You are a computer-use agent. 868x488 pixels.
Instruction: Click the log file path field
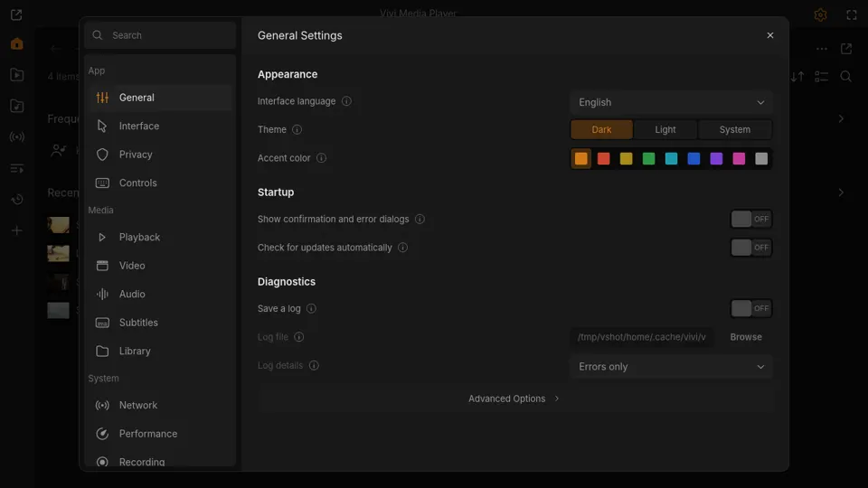[x=642, y=337]
